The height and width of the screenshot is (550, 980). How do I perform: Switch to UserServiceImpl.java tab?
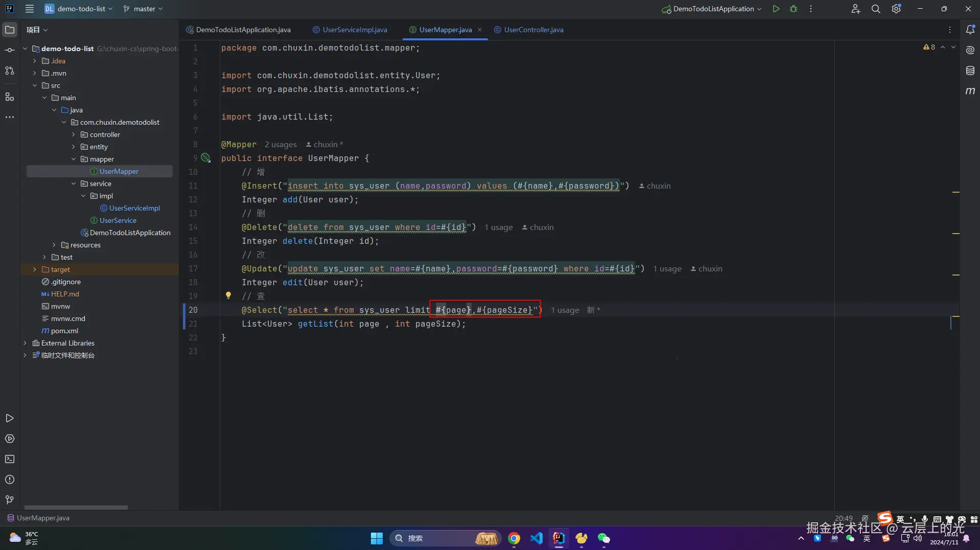point(350,30)
